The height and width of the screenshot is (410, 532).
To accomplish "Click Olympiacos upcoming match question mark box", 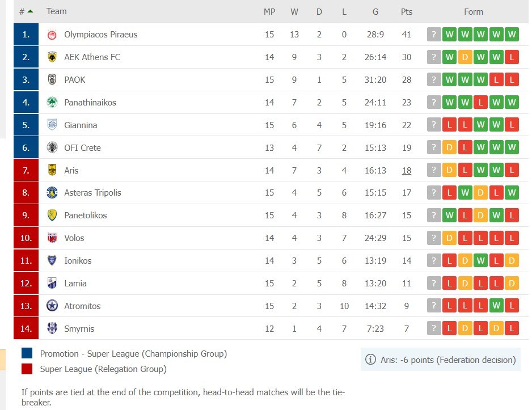I will pos(434,35).
